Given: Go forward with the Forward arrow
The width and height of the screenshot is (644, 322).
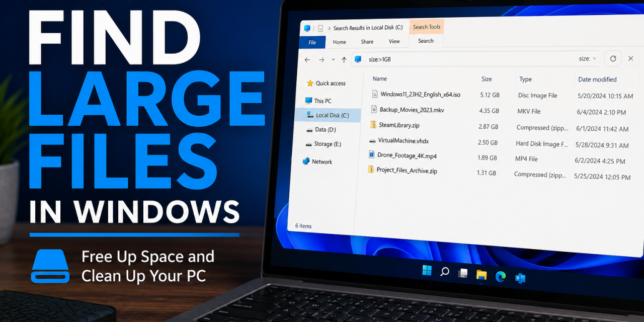Looking at the screenshot, I should (321, 59).
